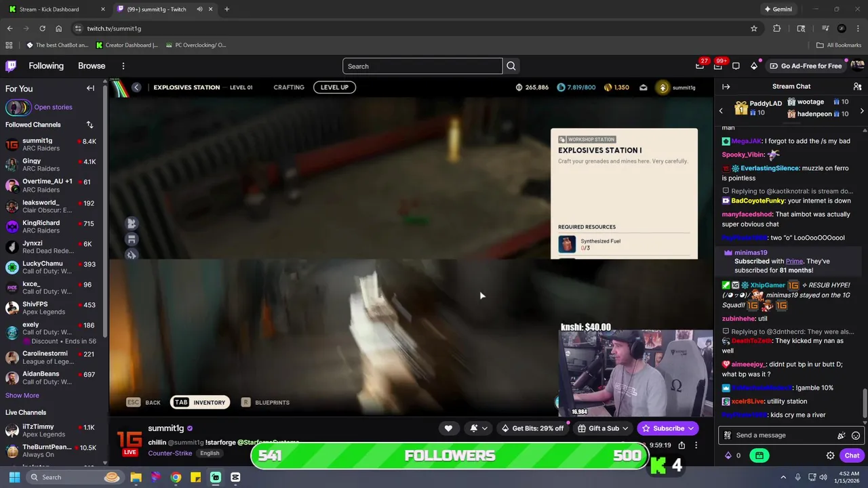
Task: Go to the Following page
Action: (46, 66)
